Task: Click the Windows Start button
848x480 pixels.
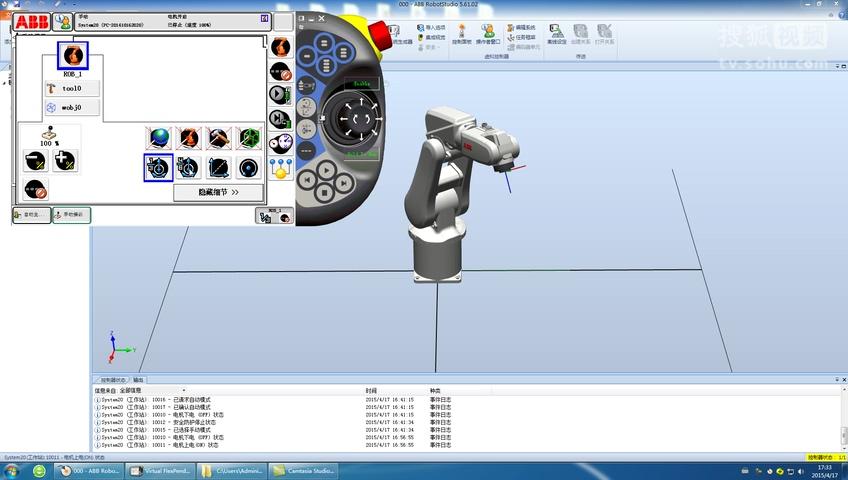Action: (11, 471)
